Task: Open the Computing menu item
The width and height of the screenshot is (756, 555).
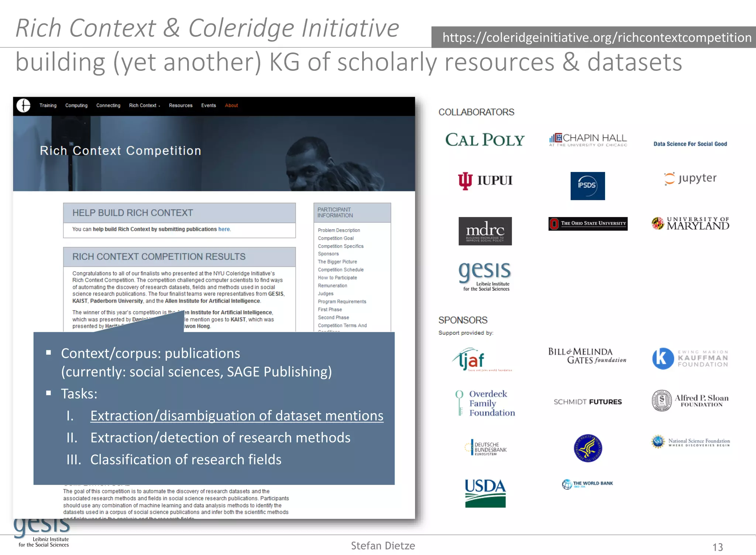Action: 76,106
